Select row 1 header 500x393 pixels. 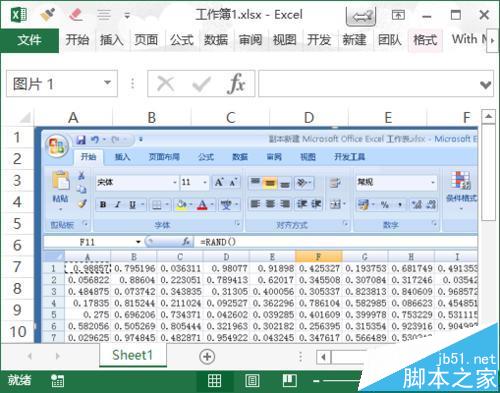[x=17, y=137]
